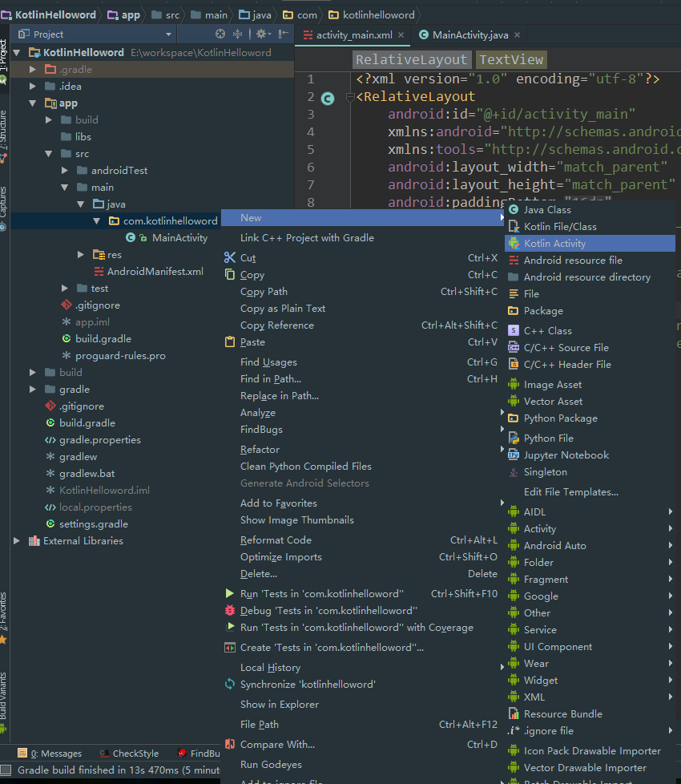Click the collapse all icon in Project panel
681x784 pixels.
pyautogui.click(x=237, y=34)
